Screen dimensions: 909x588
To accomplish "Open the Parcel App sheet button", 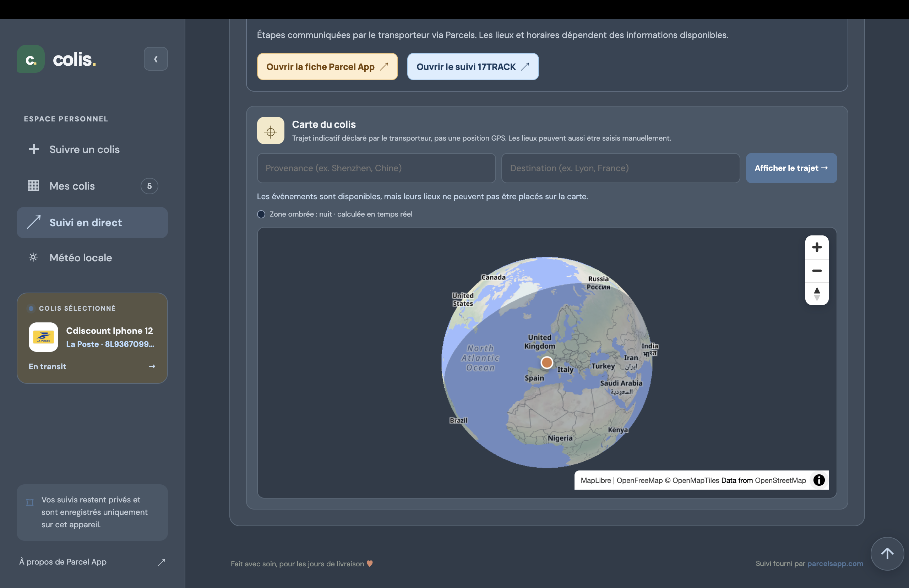I will tap(327, 66).
